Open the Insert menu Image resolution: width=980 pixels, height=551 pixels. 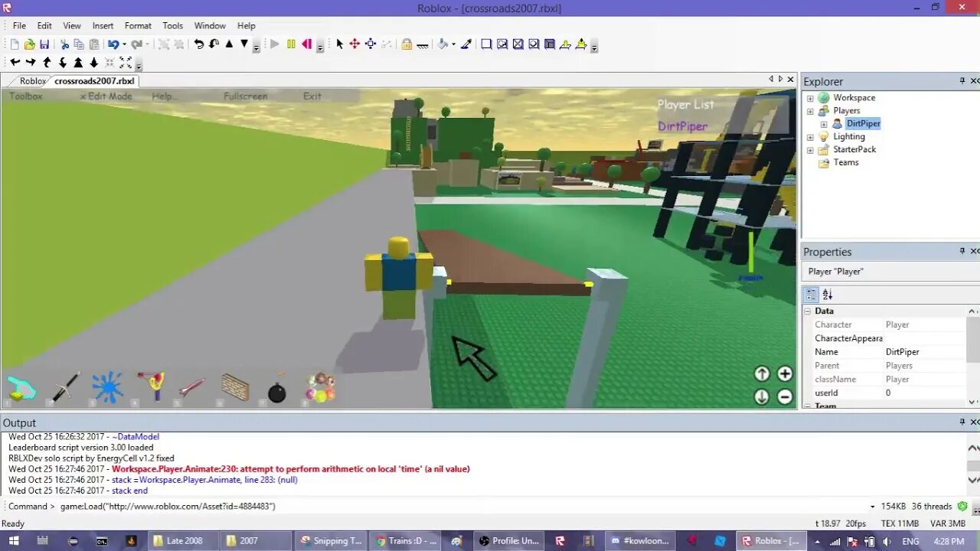(x=103, y=25)
